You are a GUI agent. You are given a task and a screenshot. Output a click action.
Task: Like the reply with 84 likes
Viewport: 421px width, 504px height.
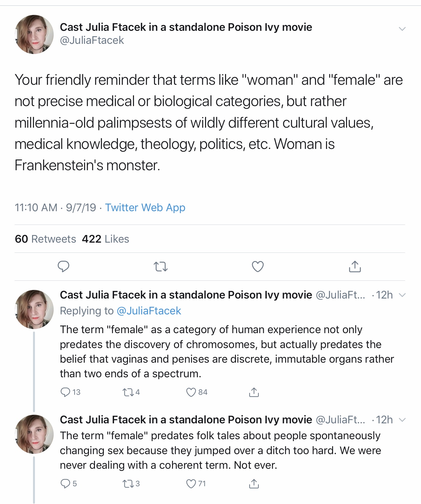click(191, 392)
